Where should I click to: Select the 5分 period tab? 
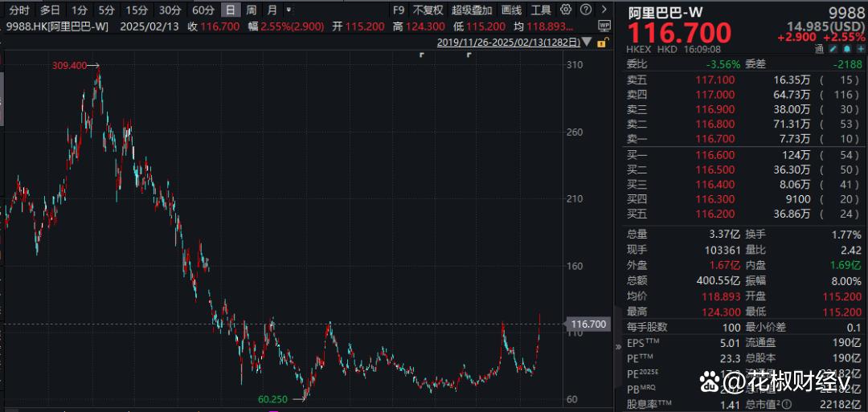pos(106,10)
